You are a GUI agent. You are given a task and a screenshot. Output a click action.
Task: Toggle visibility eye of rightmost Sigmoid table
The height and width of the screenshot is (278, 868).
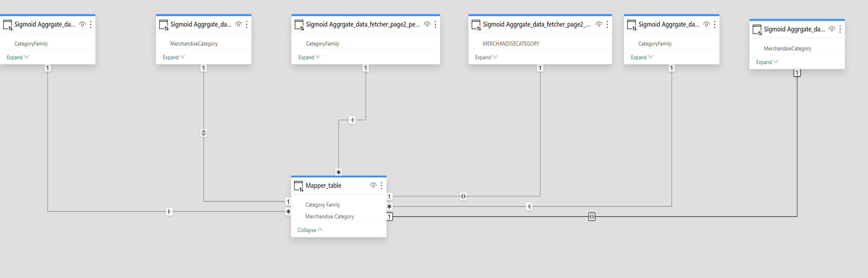(x=832, y=29)
